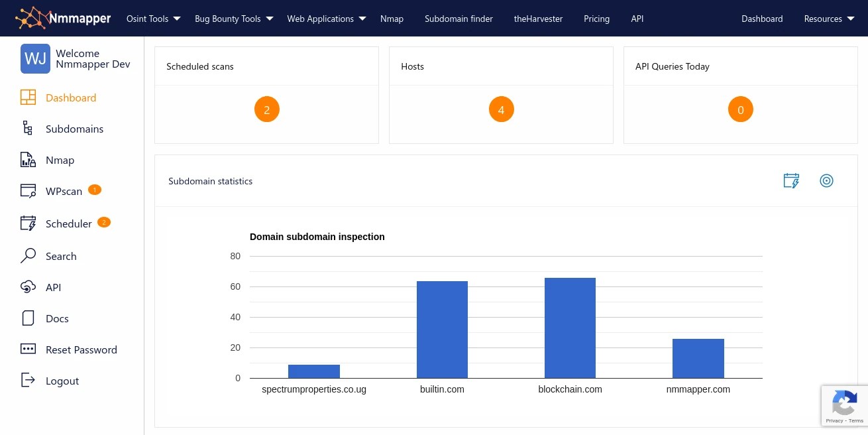Click the Scheduler notification badge 2
Viewport: 868px width, 435px height.
(104, 222)
